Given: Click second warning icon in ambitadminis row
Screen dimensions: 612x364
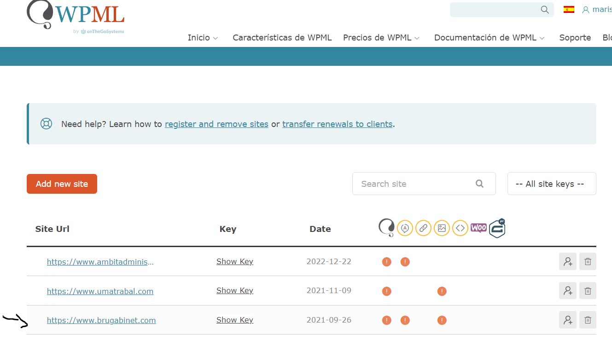Looking at the screenshot, I should coord(405,262).
